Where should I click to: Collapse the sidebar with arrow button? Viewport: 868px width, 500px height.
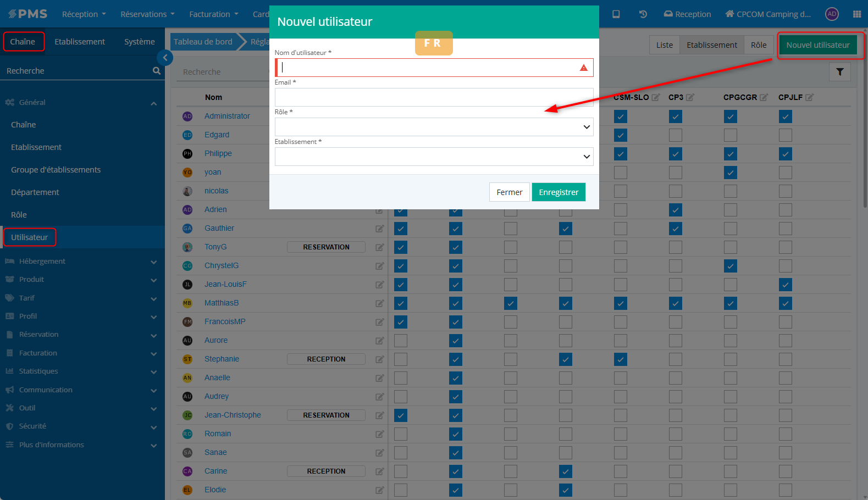pyautogui.click(x=165, y=58)
